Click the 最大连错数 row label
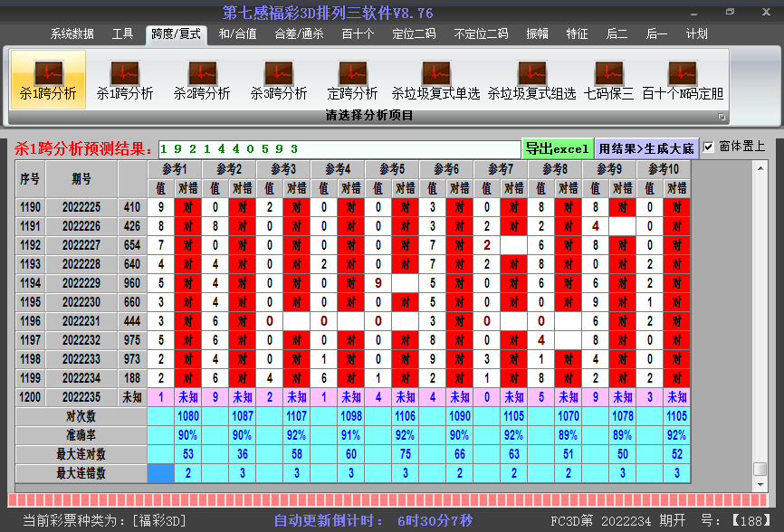This screenshot has height=532, width=784. (81, 473)
